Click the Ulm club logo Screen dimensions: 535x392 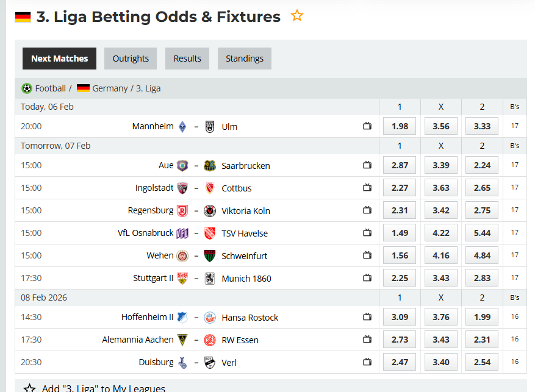tap(209, 126)
